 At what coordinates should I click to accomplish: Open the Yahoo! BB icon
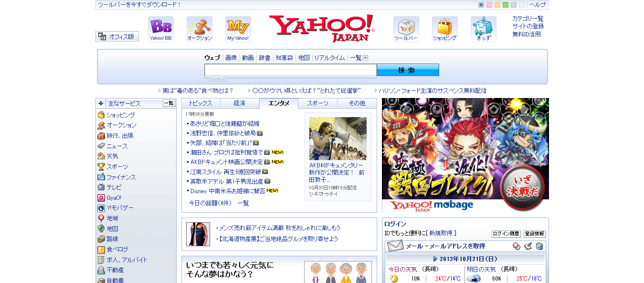click(161, 29)
